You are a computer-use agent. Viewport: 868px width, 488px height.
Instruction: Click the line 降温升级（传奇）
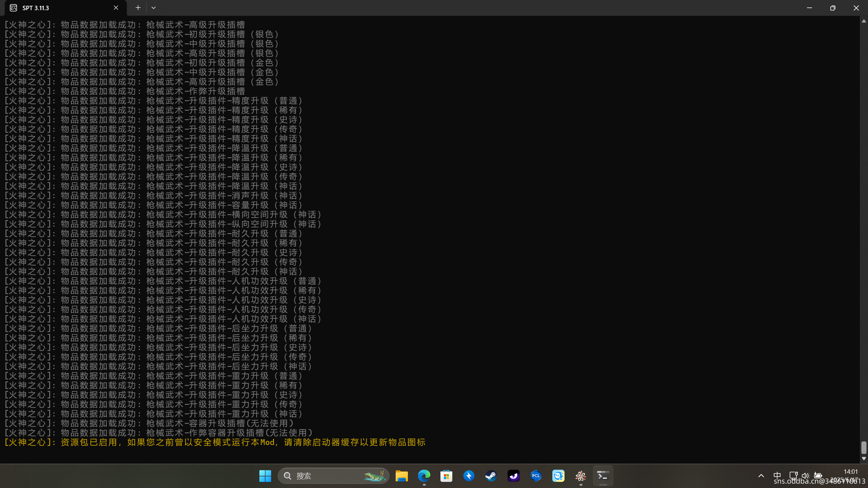coord(153,177)
